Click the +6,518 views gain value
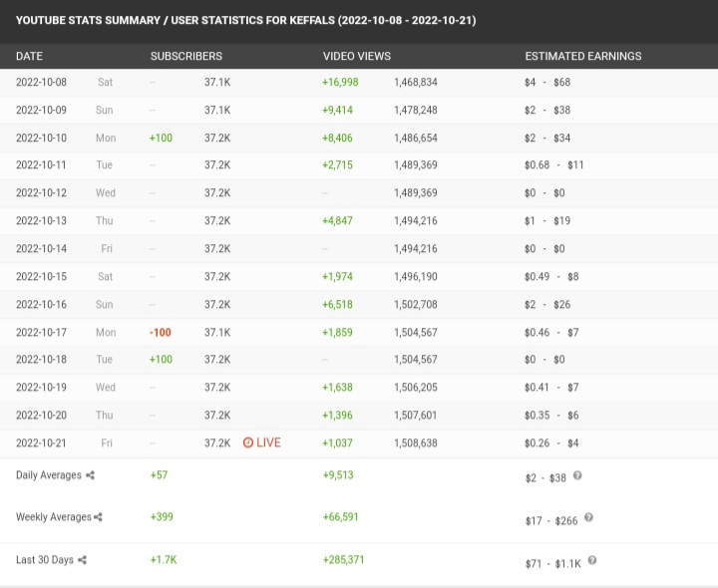 pyautogui.click(x=337, y=305)
